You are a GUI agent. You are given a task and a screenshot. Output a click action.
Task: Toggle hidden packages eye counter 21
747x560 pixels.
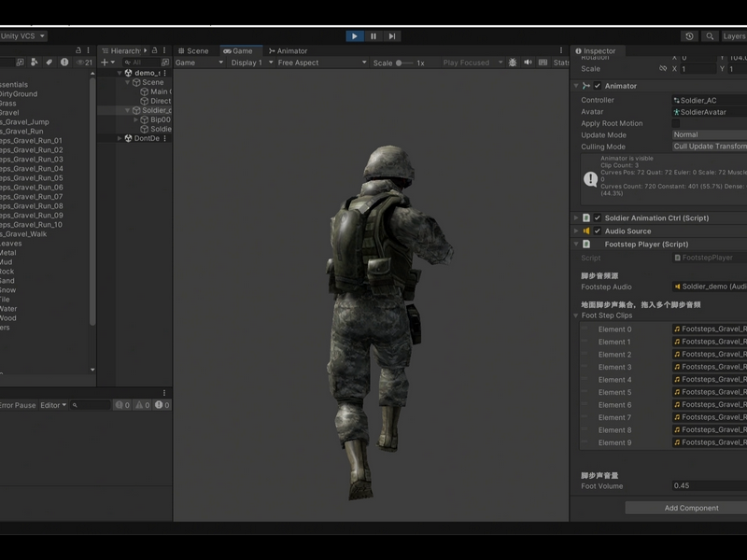[84, 63]
